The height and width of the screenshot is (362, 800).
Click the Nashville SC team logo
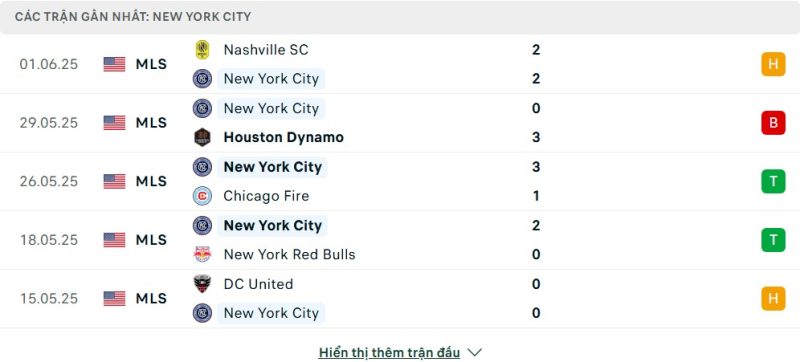click(x=203, y=50)
